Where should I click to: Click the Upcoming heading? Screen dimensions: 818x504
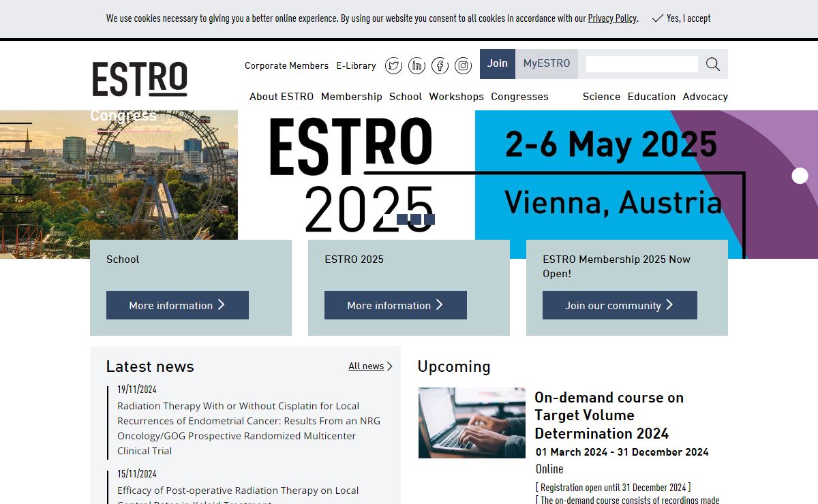454,366
